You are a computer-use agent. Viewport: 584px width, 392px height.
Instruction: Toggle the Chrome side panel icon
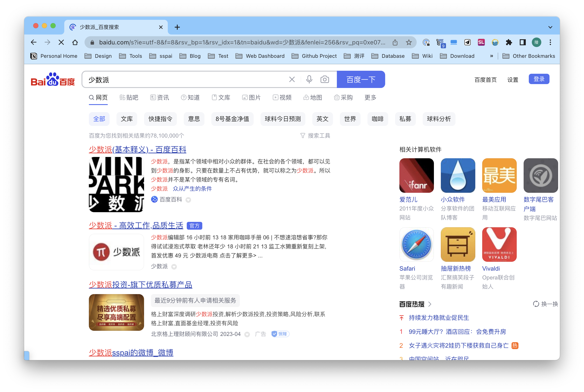coord(523,42)
